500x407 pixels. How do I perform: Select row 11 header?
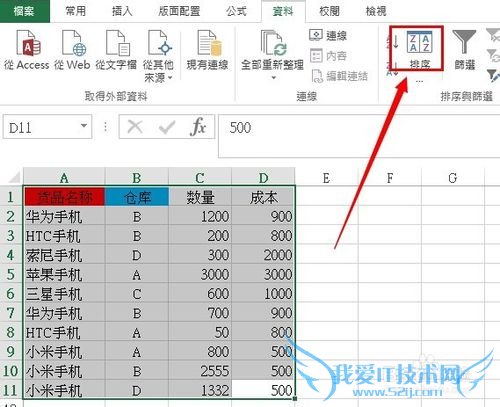(11, 390)
